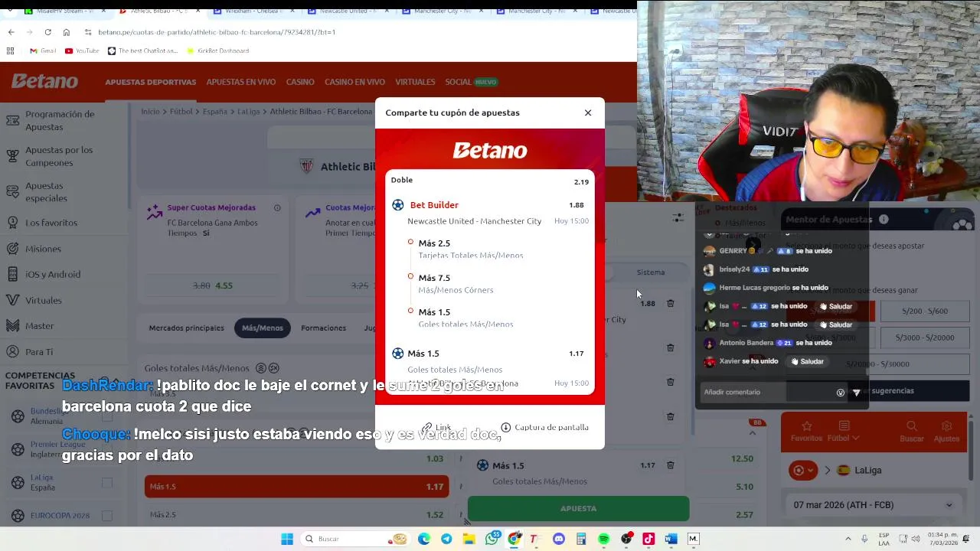Open chat emoji picker

(841, 393)
